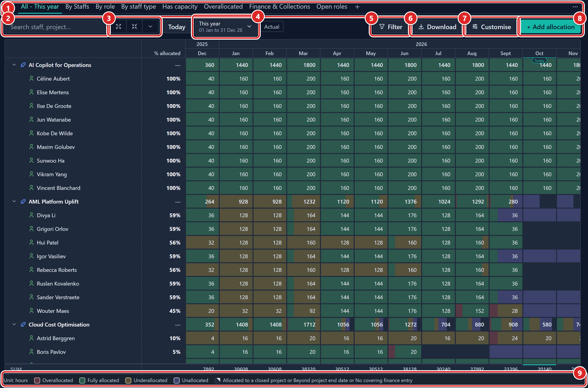This screenshot has width=588, height=388.
Task: Click the collapse all rows icon
Action: (134, 27)
